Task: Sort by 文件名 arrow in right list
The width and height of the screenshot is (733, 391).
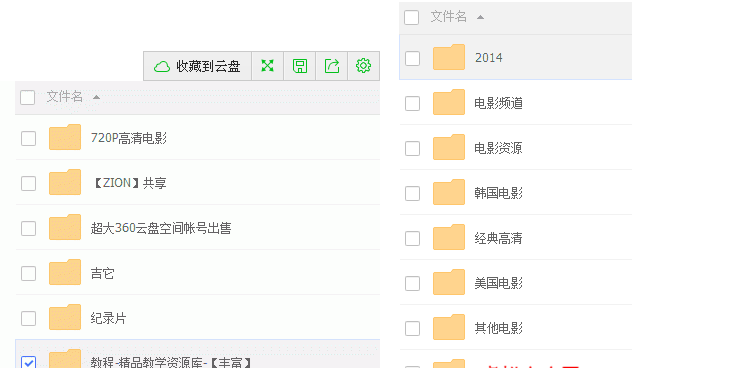Action: 480,17
